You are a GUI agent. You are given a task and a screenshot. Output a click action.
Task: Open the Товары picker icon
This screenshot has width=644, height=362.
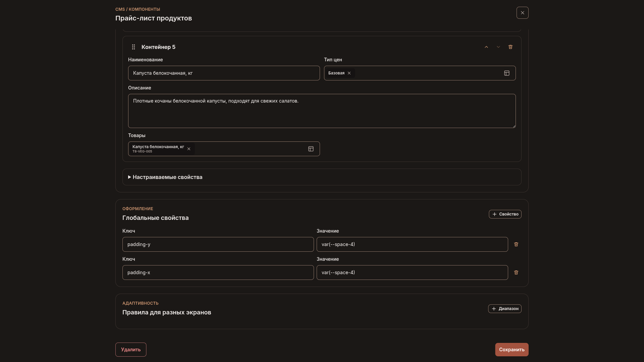[311, 149]
